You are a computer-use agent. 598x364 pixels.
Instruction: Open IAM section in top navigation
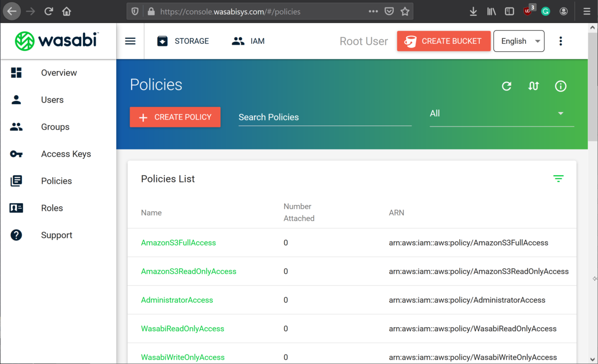point(248,41)
